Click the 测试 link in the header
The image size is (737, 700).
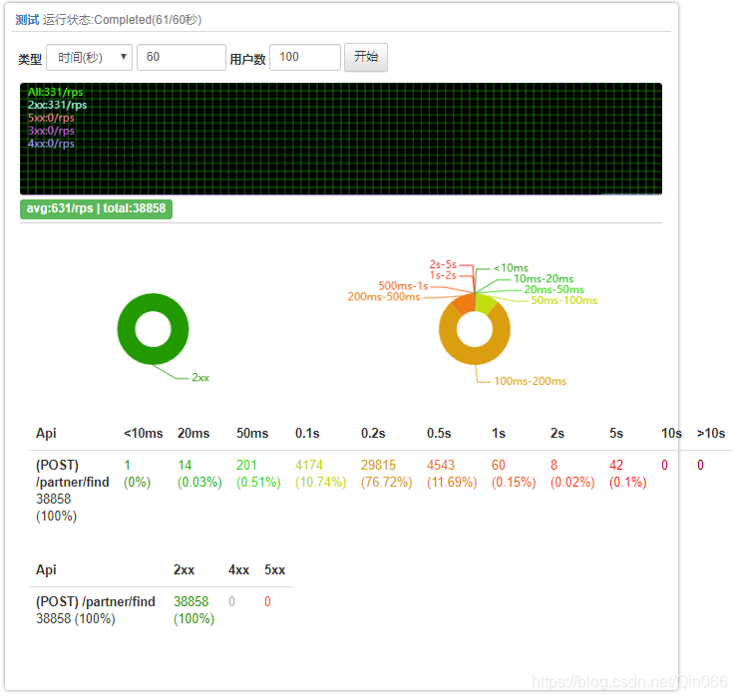point(27,20)
